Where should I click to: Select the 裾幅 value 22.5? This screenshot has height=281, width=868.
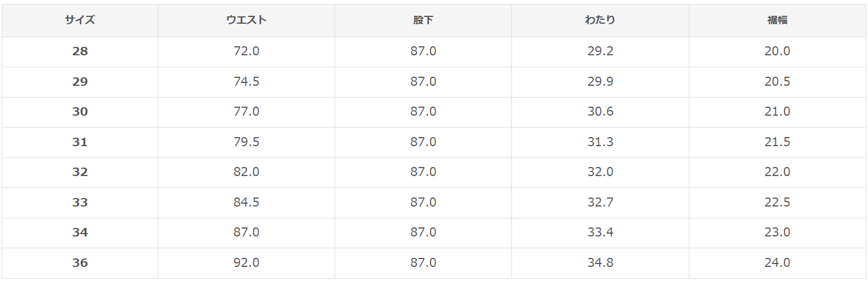(x=777, y=202)
